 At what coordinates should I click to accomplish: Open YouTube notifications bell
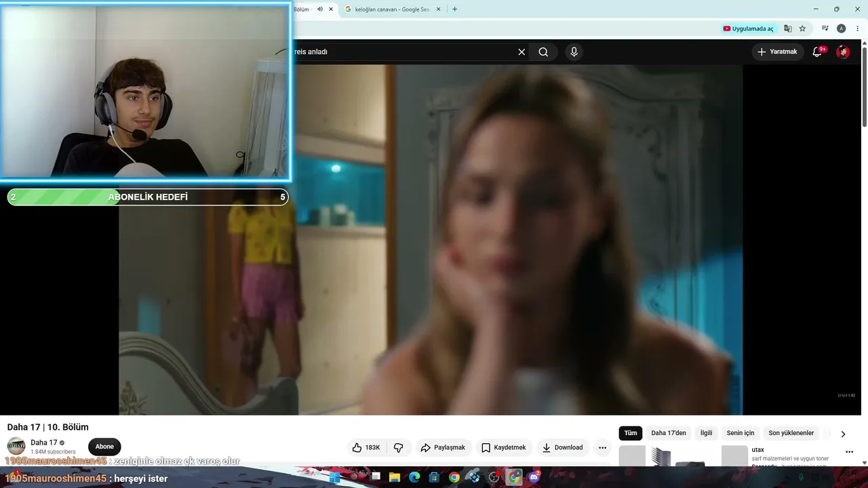(818, 52)
